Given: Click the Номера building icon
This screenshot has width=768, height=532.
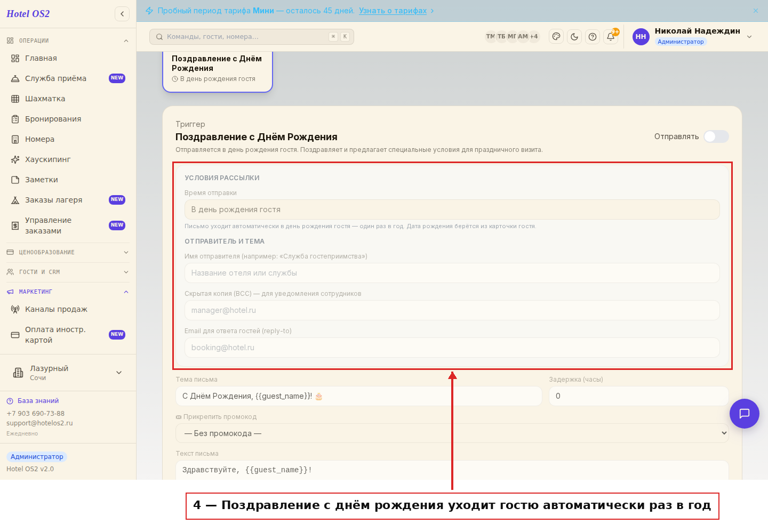Looking at the screenshot, I should pos(15,139).
